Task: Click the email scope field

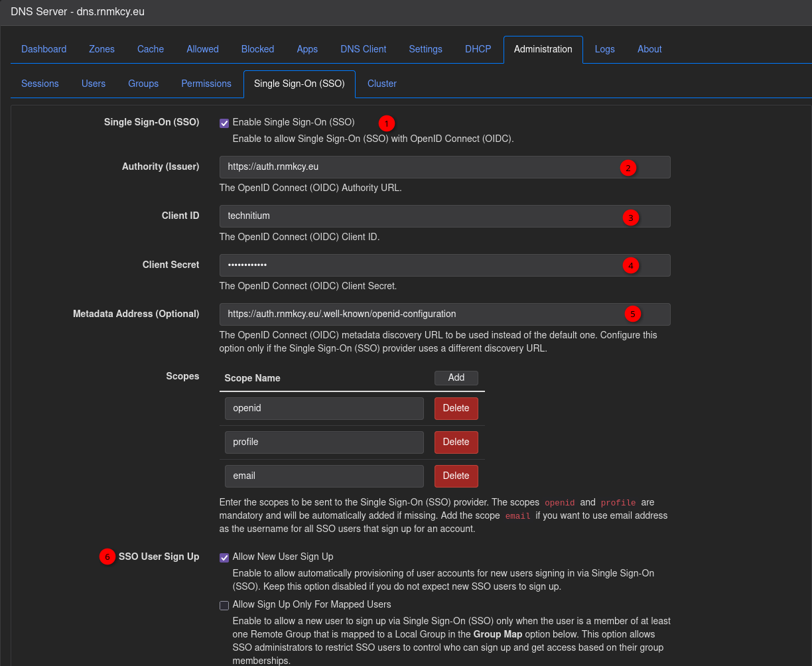Action: click(324, 476)
